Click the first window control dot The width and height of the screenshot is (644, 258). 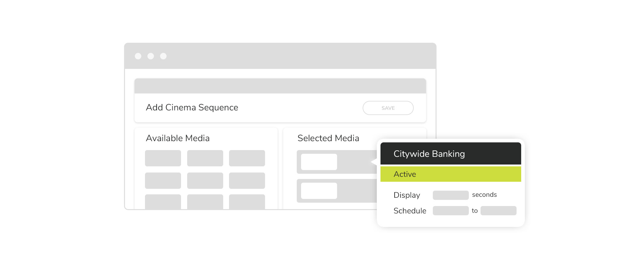coord(138,56)
